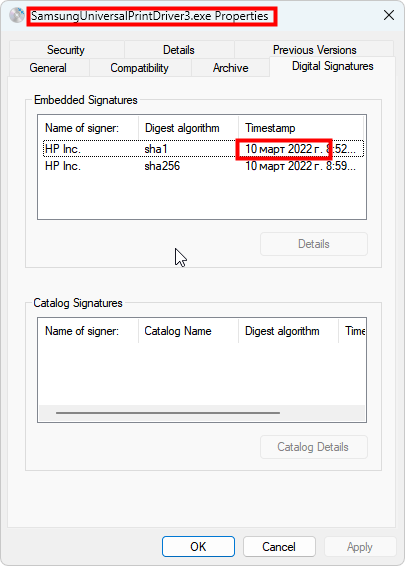This screenshot has width=405, height=566.
Task: Click the embedded signature Details button
Action: coord(314,244)
